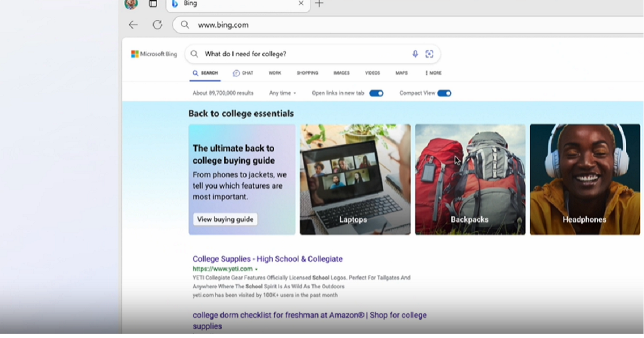
Task: Open visual search using the camera icon
Action: click(x=429, y=54)
